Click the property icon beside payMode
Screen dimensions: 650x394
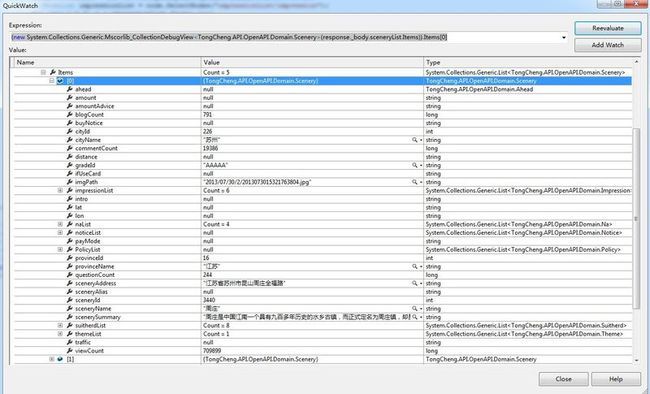[x=69, y=241]
